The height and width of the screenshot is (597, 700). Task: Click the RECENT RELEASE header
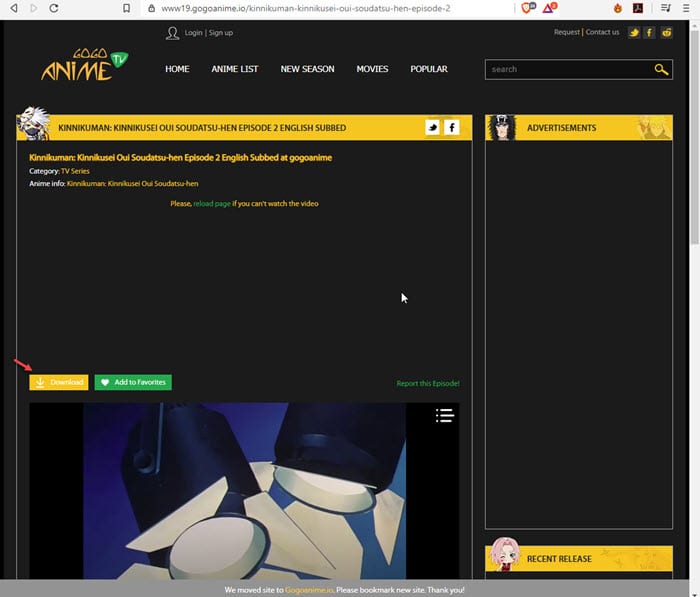pyautogui.click(x=579, y=559)
